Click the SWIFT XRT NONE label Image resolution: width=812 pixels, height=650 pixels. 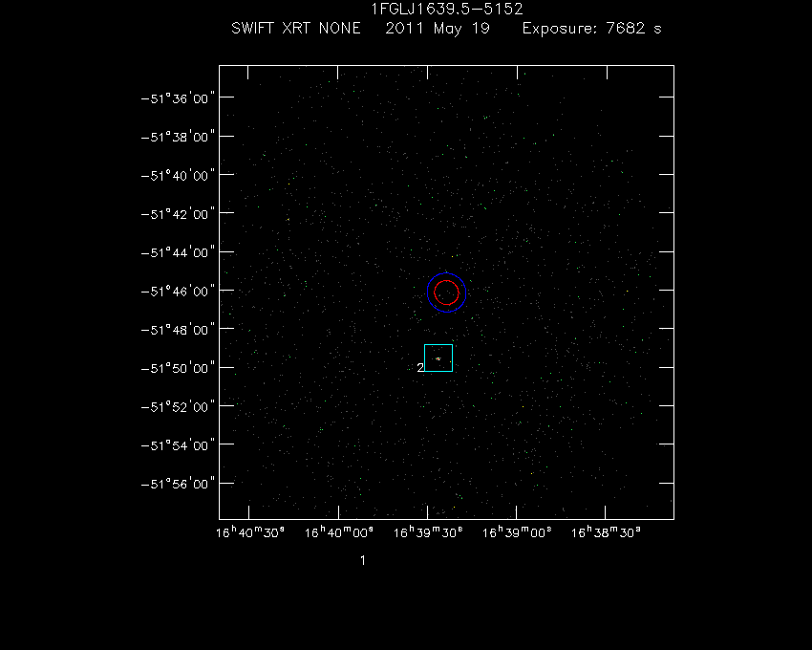[x=296, y=28]
